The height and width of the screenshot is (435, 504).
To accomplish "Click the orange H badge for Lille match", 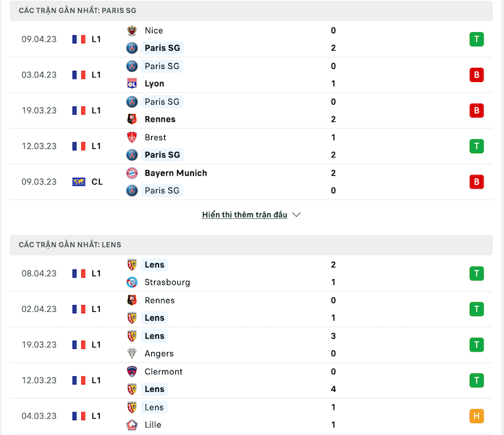I will point(477,416).
